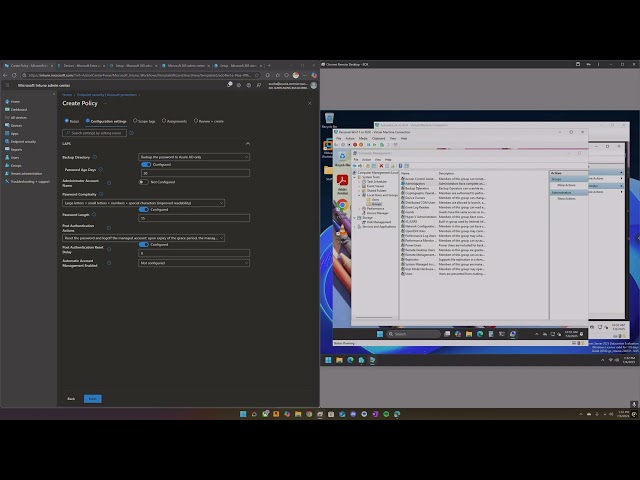This screenshot has height=480, width=640.
Task: Click More Actions under Groups pane
Action: pos(566,185)
